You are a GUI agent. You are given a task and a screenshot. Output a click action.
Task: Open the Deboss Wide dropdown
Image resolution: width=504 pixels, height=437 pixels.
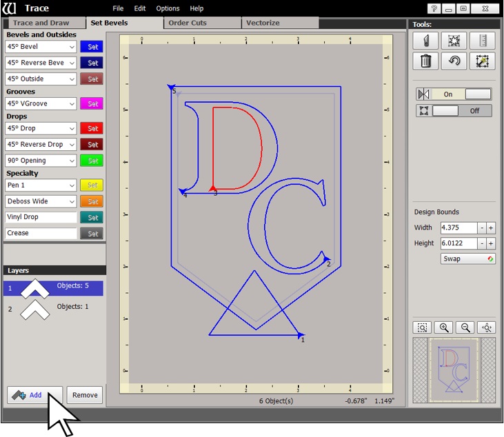[x=41, y=201]
